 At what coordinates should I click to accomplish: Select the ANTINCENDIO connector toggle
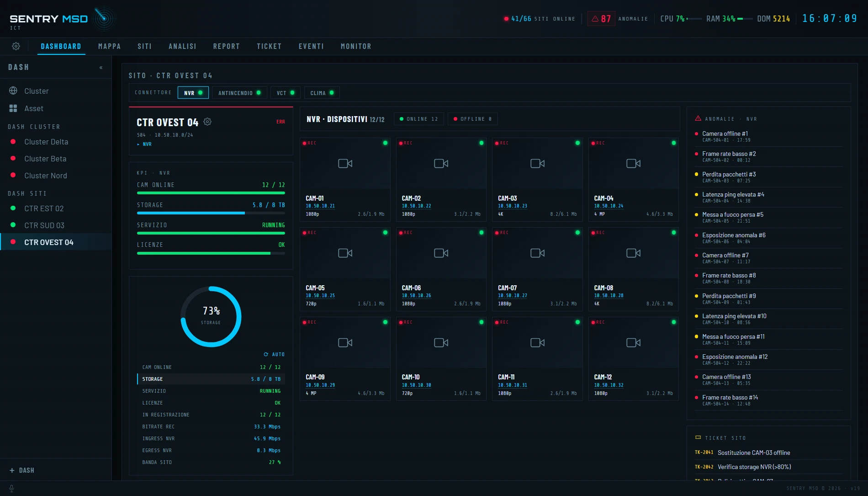click(239, 93)
